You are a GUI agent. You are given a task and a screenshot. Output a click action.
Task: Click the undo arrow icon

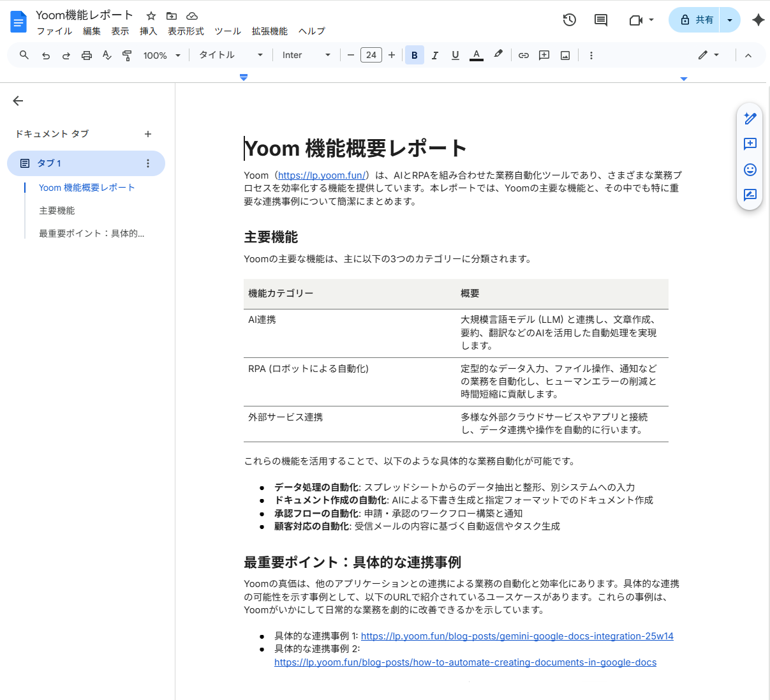46,56
